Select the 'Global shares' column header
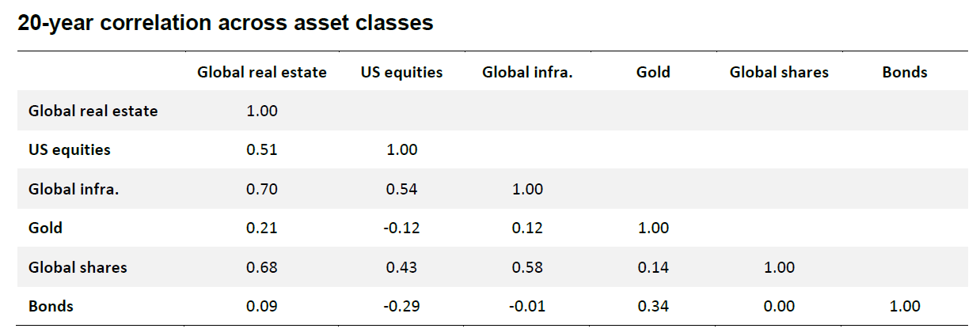Viewport: 980px width, 336px height. click(779, 72)
